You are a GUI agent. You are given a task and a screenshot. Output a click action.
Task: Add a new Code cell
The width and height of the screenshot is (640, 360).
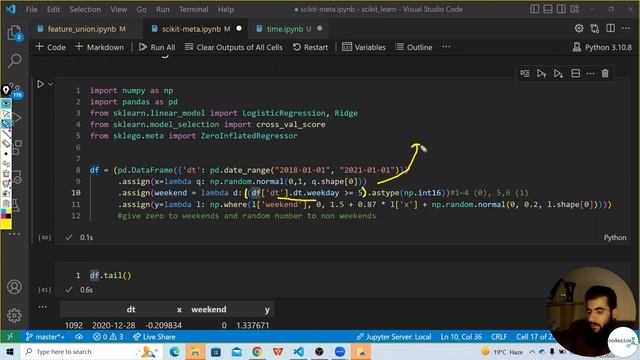(x=51, y=47)
